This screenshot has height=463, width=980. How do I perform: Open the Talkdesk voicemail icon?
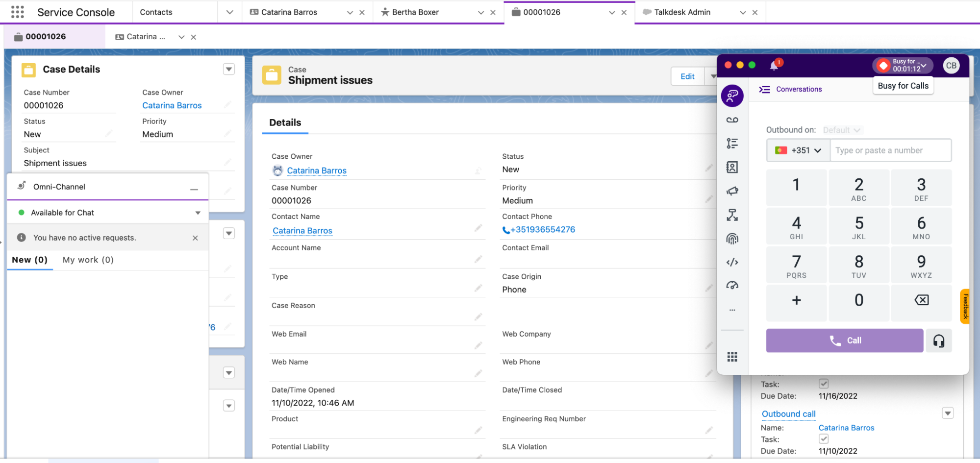click(x=732, y=120)
